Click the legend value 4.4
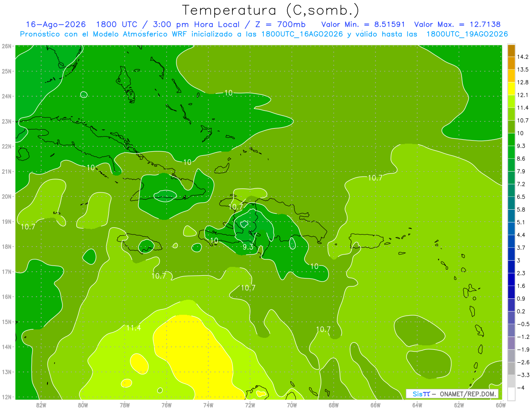 click(x=521, y=235)
